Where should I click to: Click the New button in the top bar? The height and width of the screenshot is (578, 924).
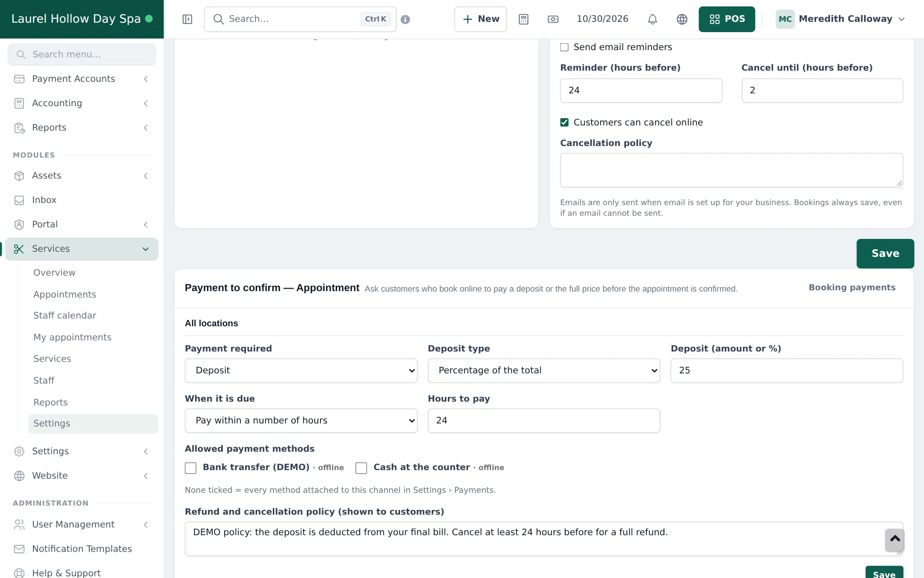pyautogui.click(x=480, y=19)
